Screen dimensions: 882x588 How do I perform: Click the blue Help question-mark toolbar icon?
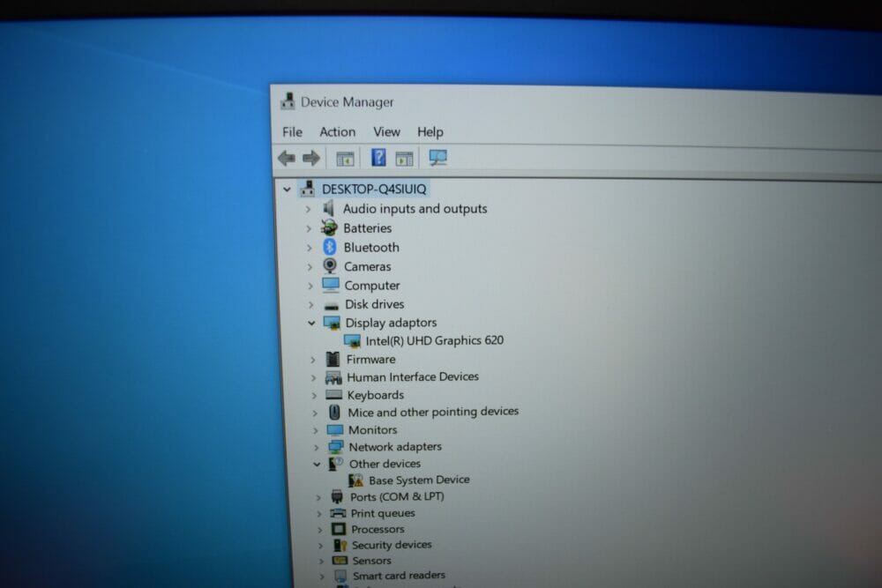pos(378,158)
